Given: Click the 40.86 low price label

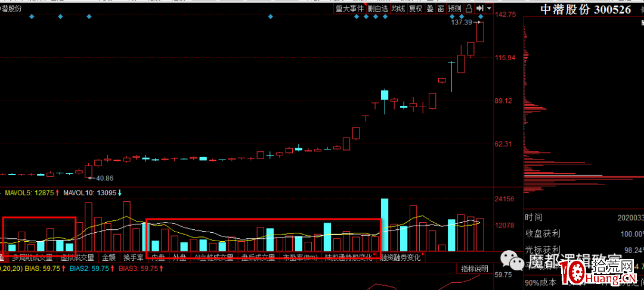Looking at the screenshot, I should 104,179.
